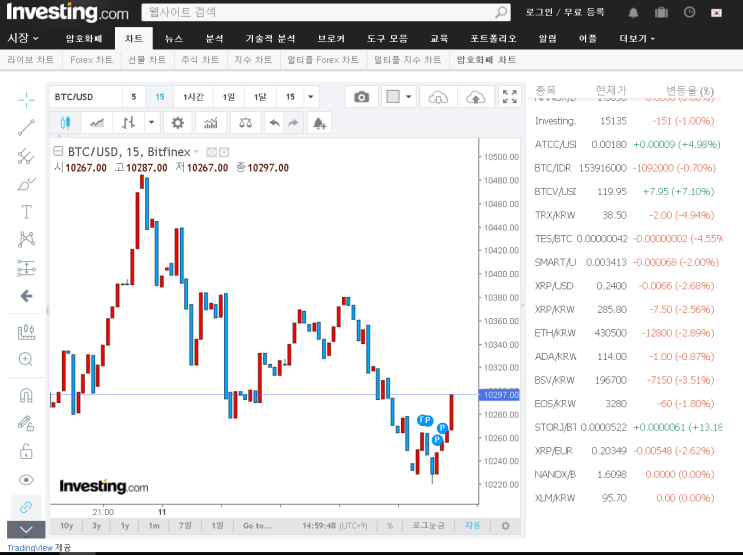Create an alert with bell plus icon

(320, 123)
